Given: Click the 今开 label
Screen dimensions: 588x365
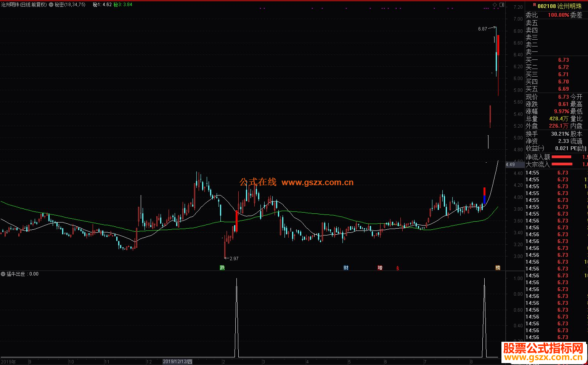Looking at the screenshot, I should coord(576,97).
